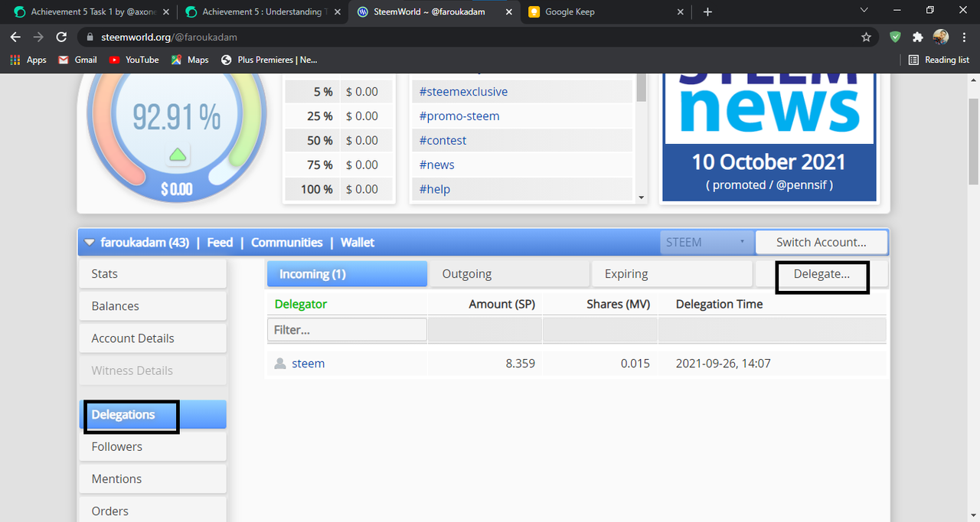Reload the steemworld page
980x522 pixels.
pyautogui.click(x=62, y=37)
